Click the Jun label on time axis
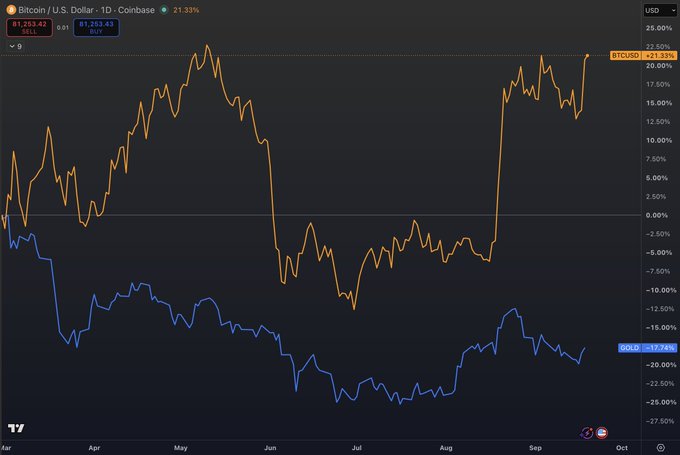 pyautogui.click(x=270, y=448)
